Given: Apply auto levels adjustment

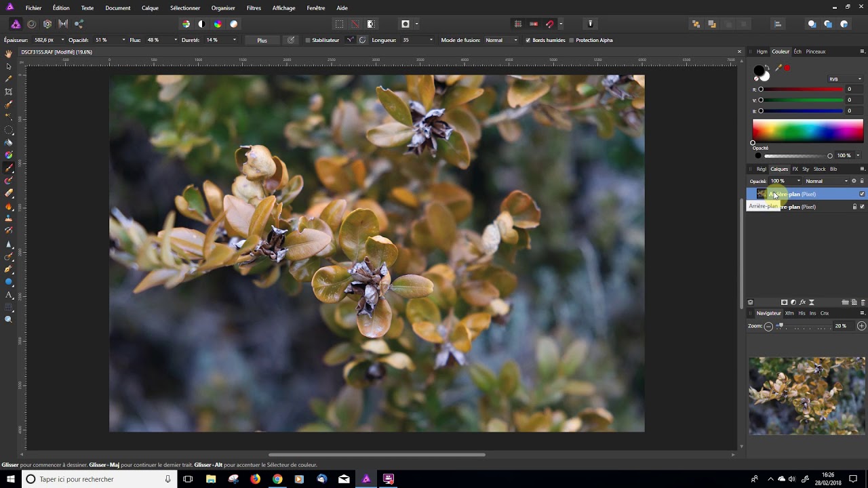Looking at the screenshot, I should 186,24.
